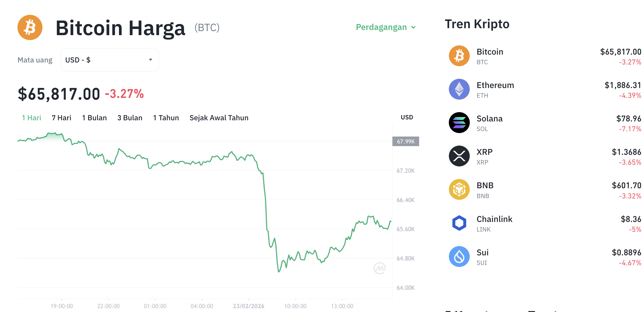
Task: Switch to the 7 Hari chart view
Action: click(x=61, y=118)
